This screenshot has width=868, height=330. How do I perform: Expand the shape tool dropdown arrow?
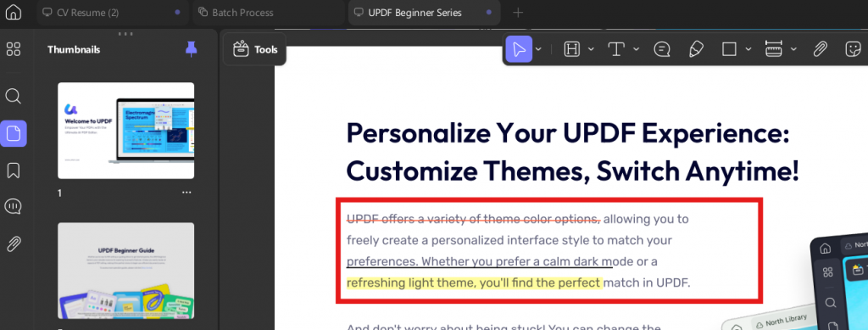tap(748, 49)
